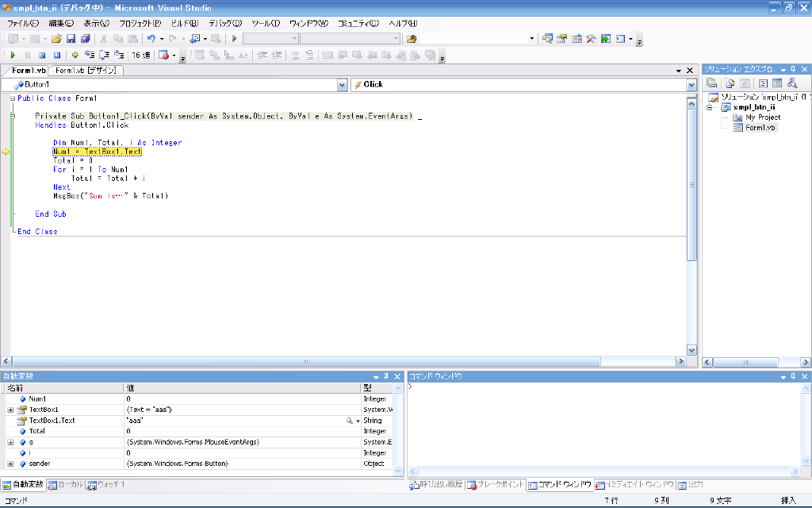Toggle hexadecimal display (16進)
Image resolution: width=812 pixels, height=508 pixels.
coord(141,55)
